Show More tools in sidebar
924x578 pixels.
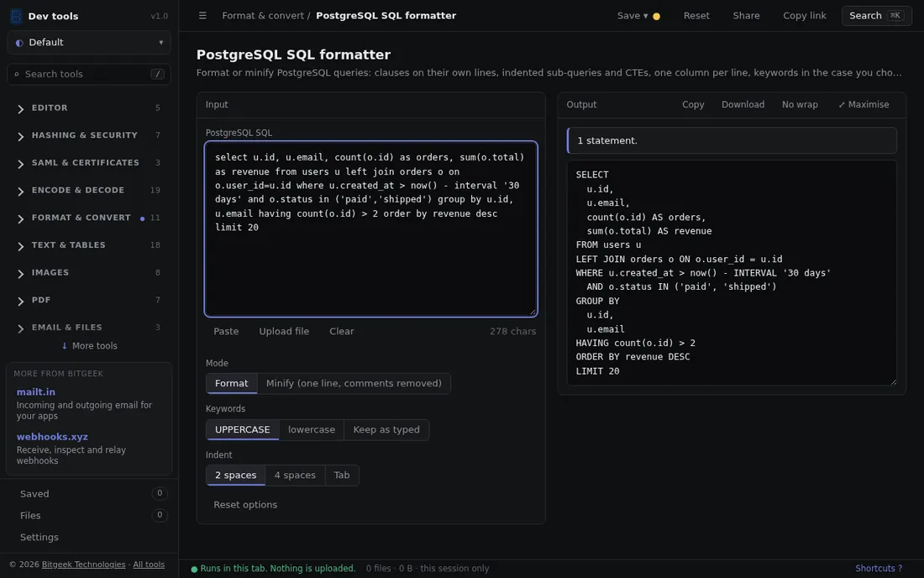pos(89,346)
